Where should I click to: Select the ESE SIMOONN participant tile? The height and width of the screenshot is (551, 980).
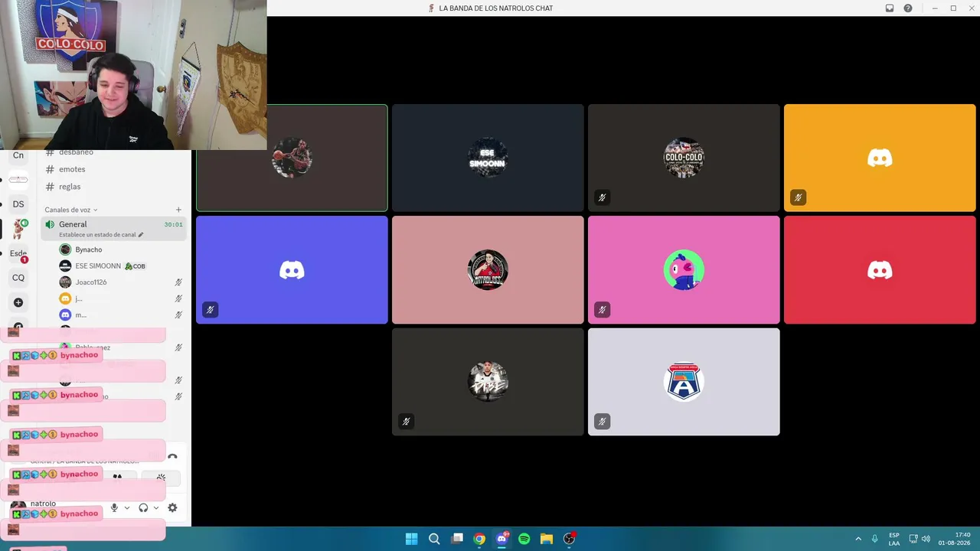pyautogui.click(x=488, y=158)
